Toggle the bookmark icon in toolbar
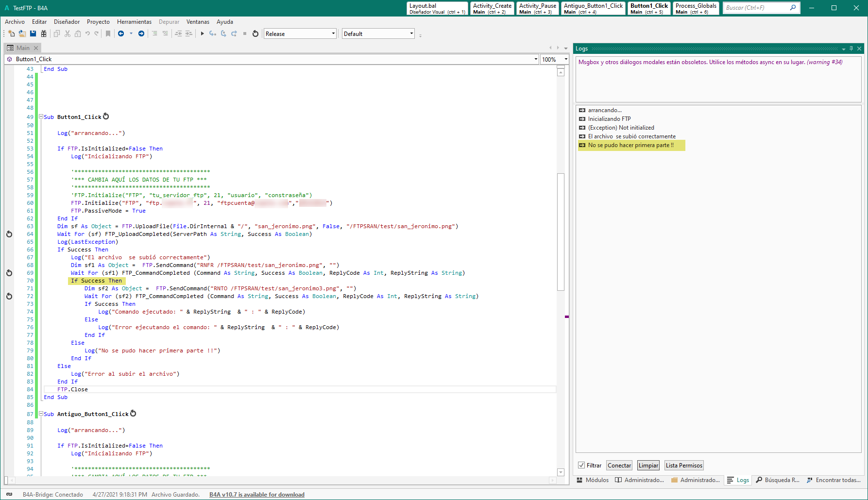 point(108,33)
